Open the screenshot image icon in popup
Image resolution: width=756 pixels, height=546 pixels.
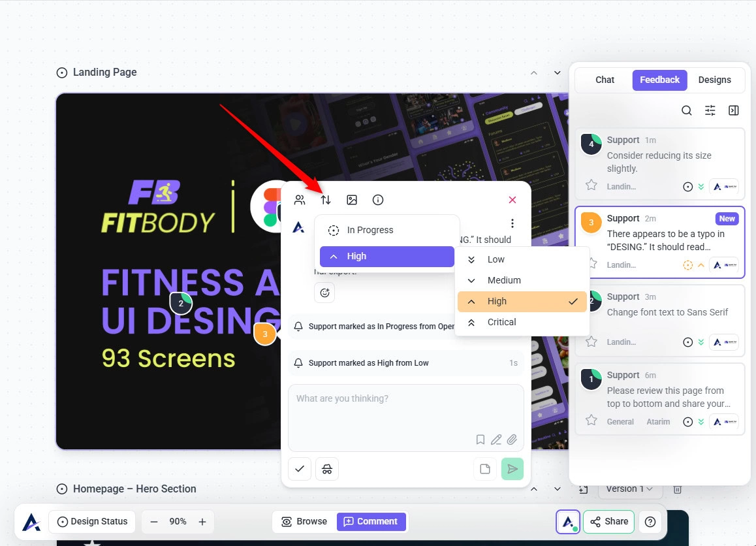click(352, 200)
